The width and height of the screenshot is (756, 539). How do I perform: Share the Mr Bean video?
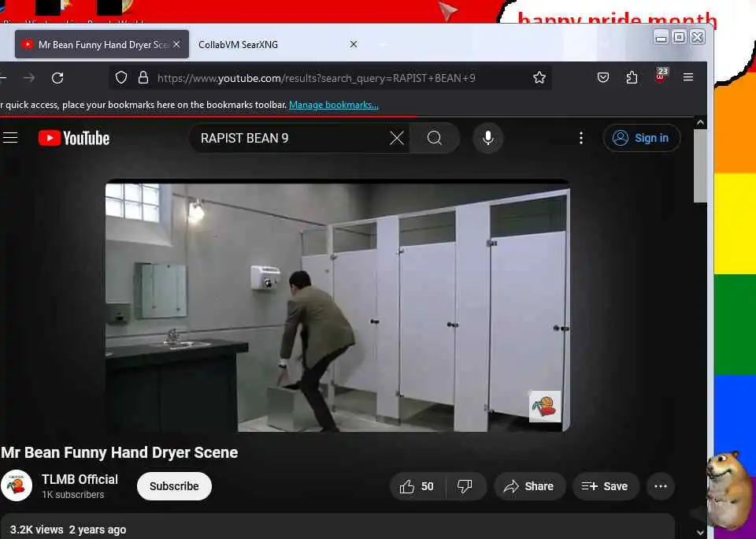(x=529, y=486)
